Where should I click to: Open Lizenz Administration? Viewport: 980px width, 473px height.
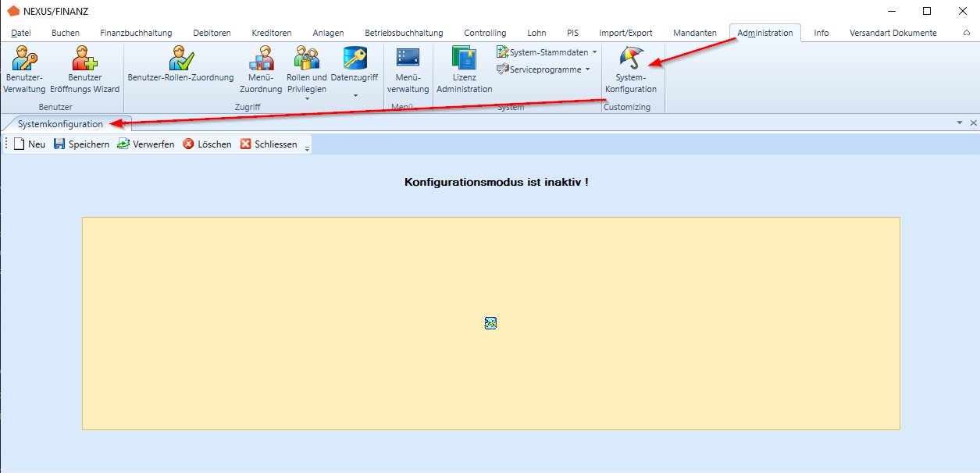pos(465,69)
